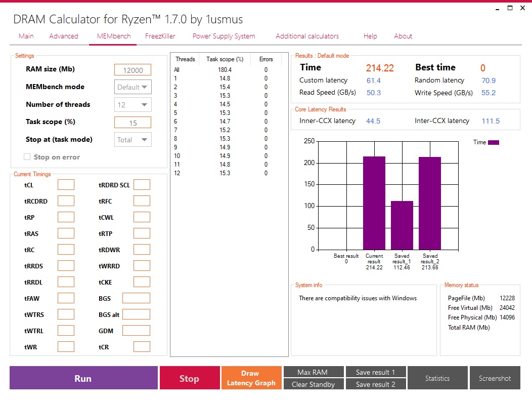Click the tFAW timing field

[x=66, y=298]
